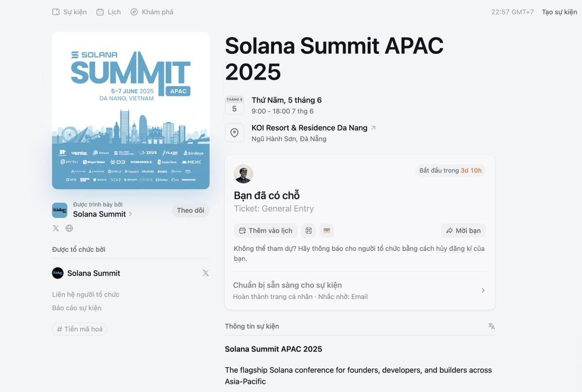This screenshot has height=392, width=582.
Task: Click Báo cáo sự kiện link
Action: [x=77, y=308]
